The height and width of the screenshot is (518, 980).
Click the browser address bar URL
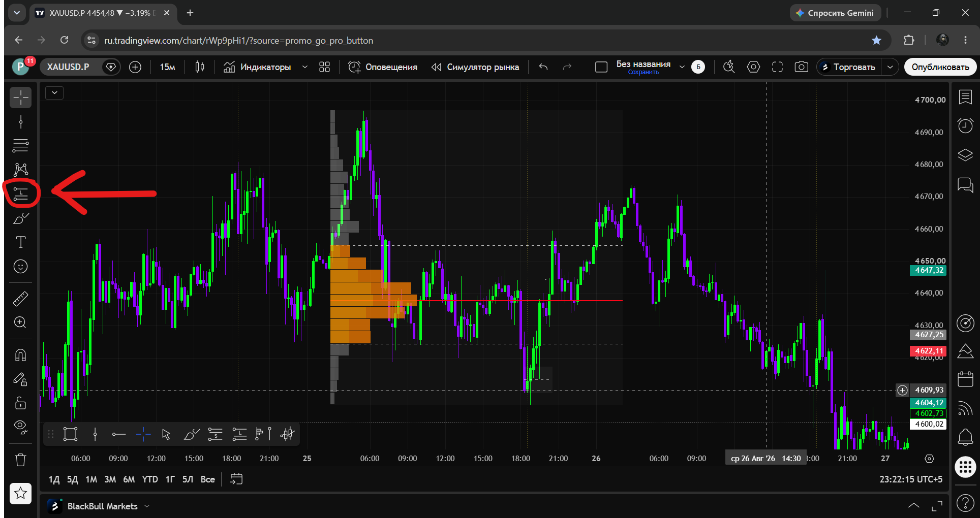pos(238,41)
